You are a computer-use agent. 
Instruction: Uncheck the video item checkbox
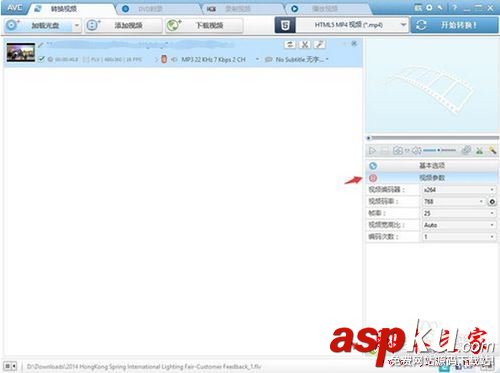pyautogui.click(x=41, y=59)
